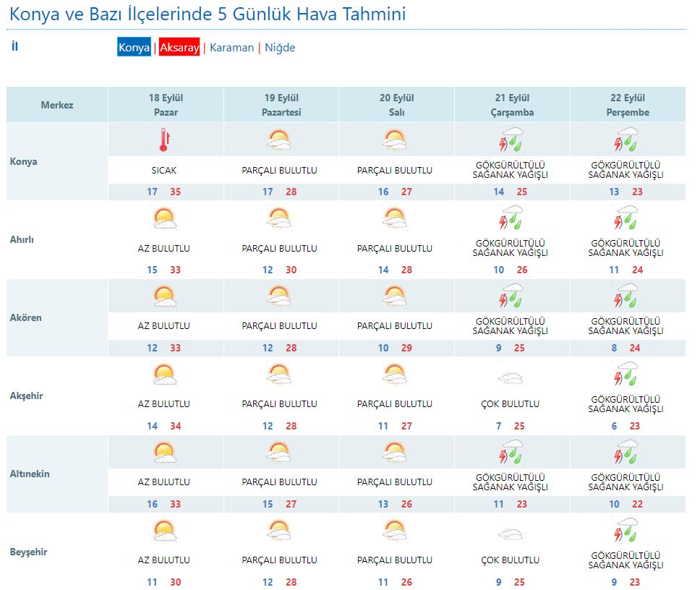Image resolution: width=700 pixels, height=590 pixels.
Task: Open the Niğde province link
Action: tap(280, 48)
